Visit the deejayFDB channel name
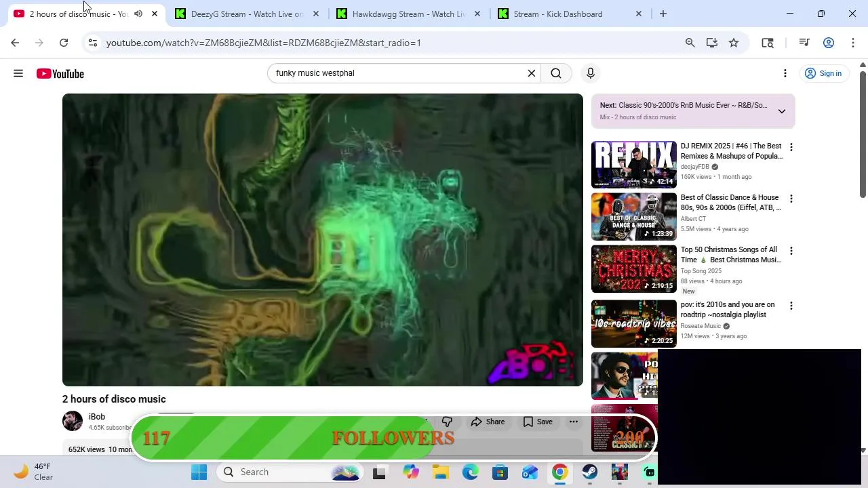 (x=695, y=167)
